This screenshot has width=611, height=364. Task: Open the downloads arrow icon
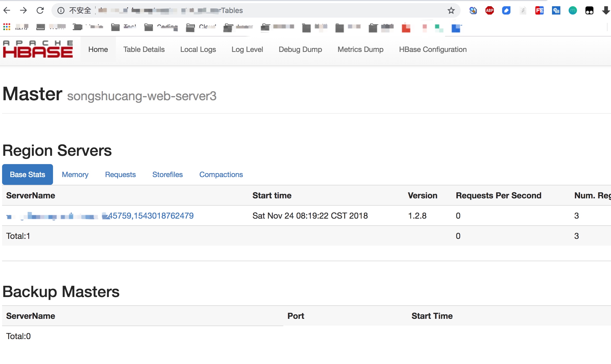click(606, 10)
